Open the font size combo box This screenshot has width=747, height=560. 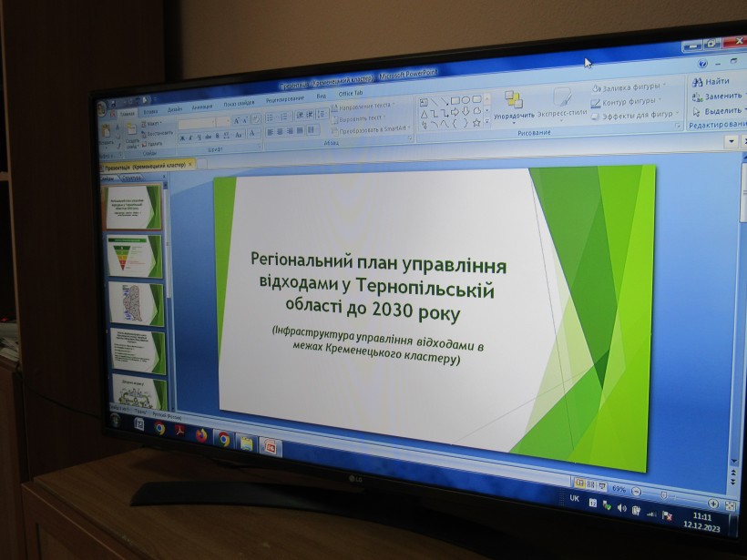click(223, 122)
